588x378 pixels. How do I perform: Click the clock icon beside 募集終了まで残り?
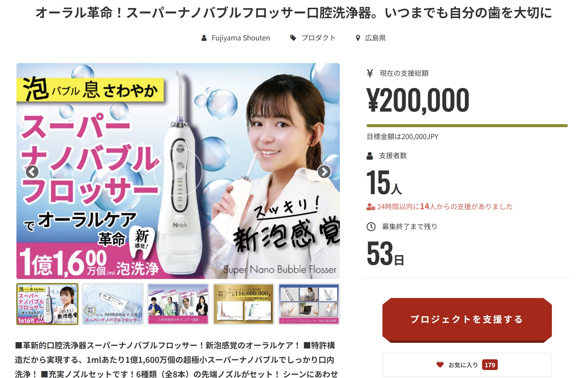(371, 227)
